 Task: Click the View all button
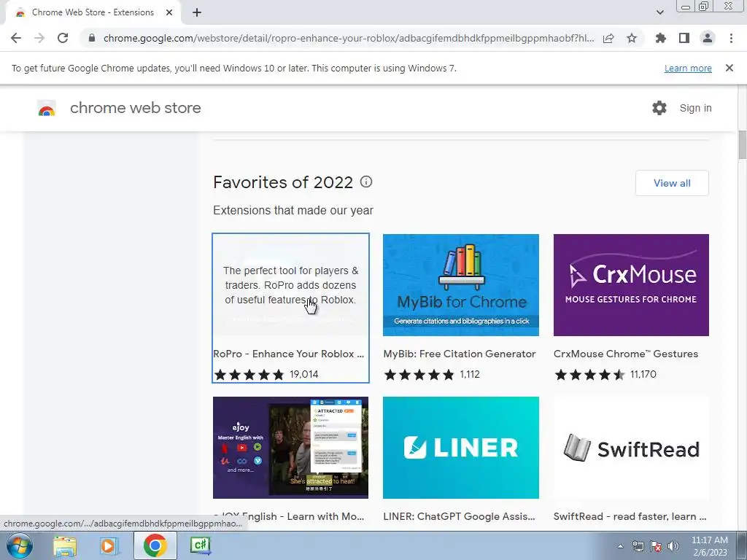click(672, 183)
